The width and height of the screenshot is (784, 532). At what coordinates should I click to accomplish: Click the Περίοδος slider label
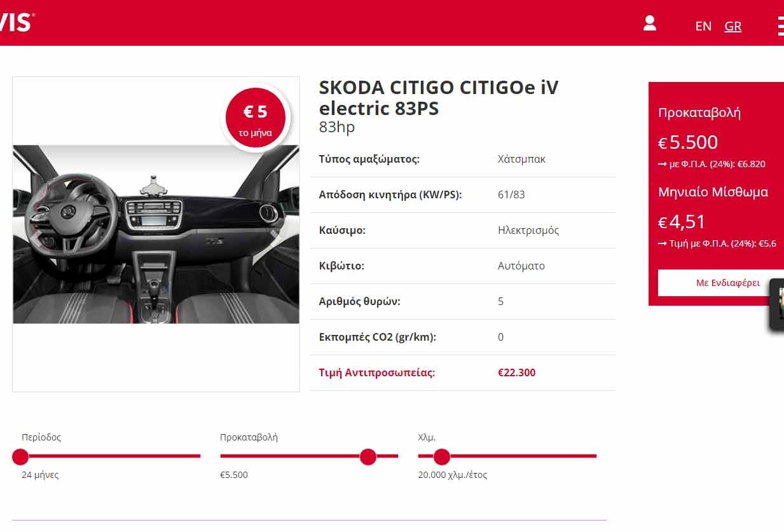coord(41,437)
